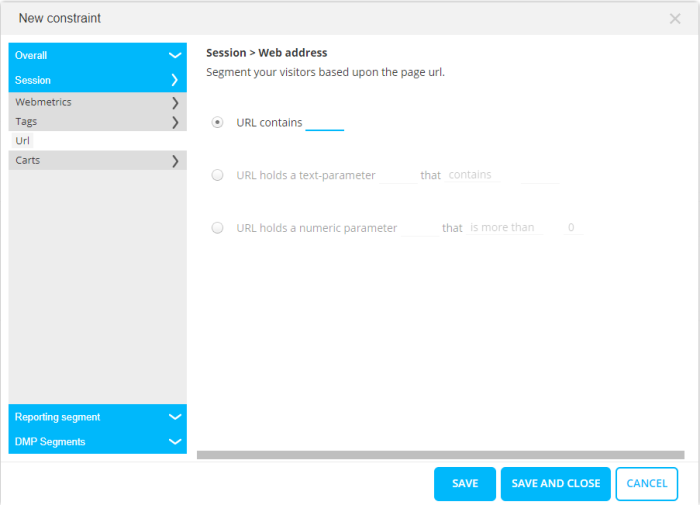
Task: Expand the Tags arrow icon
Action: [175, 122]
